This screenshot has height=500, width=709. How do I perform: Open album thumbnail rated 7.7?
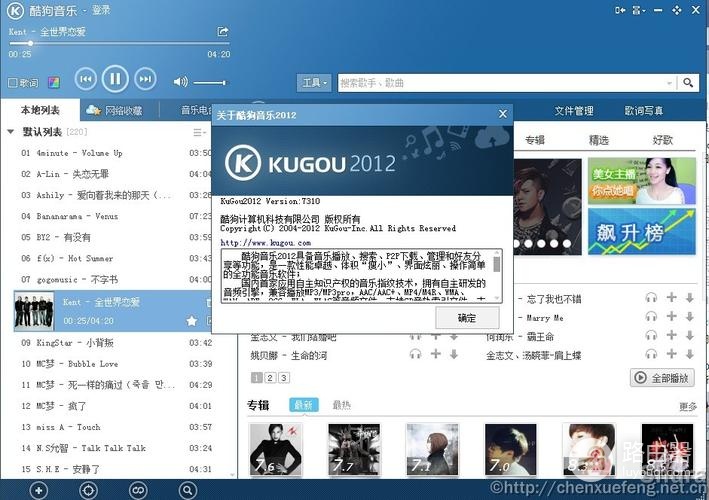coord(354,449)
